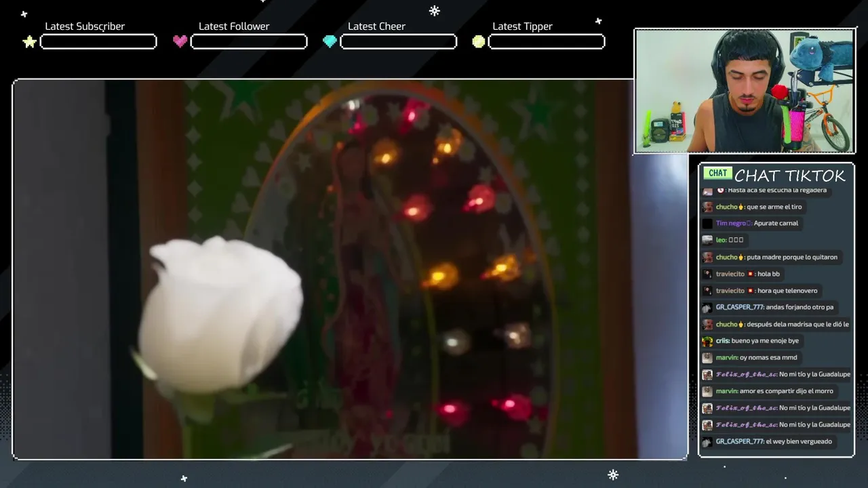Click avatar beside 'amor es compartir' message

point(707,392)
